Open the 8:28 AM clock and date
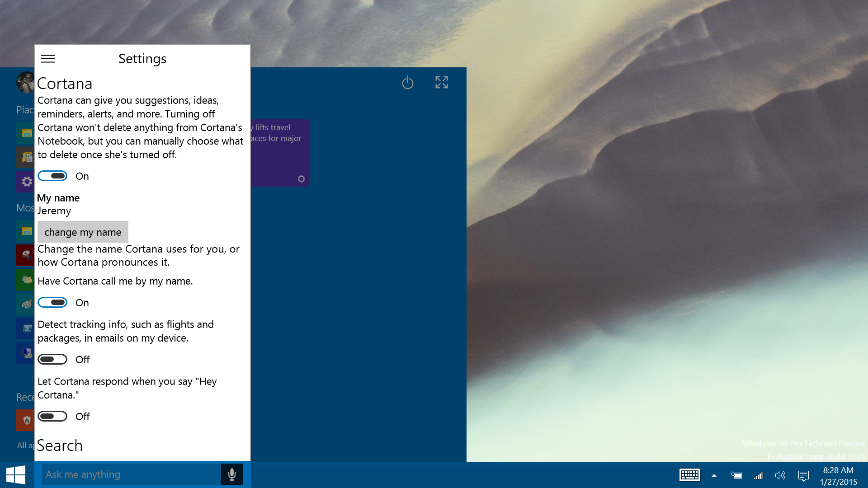This screenshot has height=488, width=868. [838, 476]
